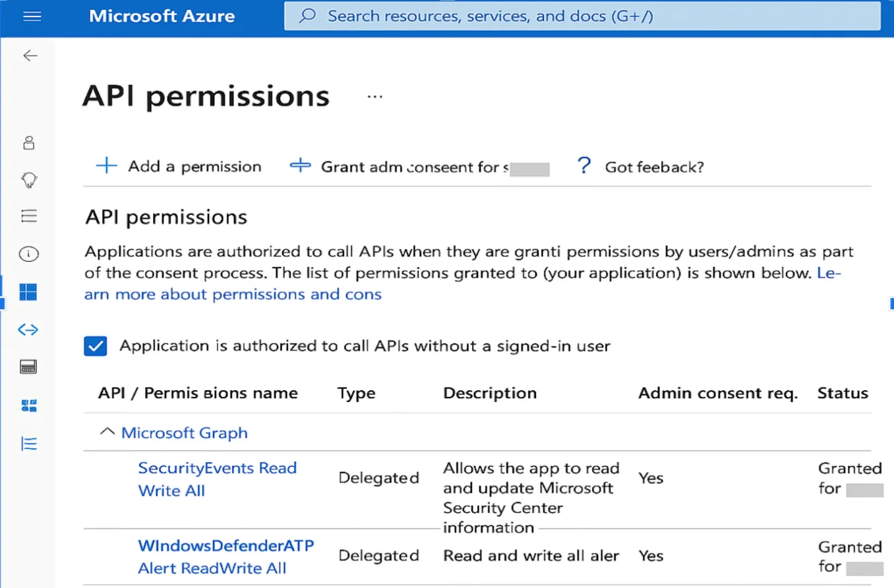Focus the Search resources, services, and docs box
The height and width of the screenshot is (588, 894).
pos(582,16)
